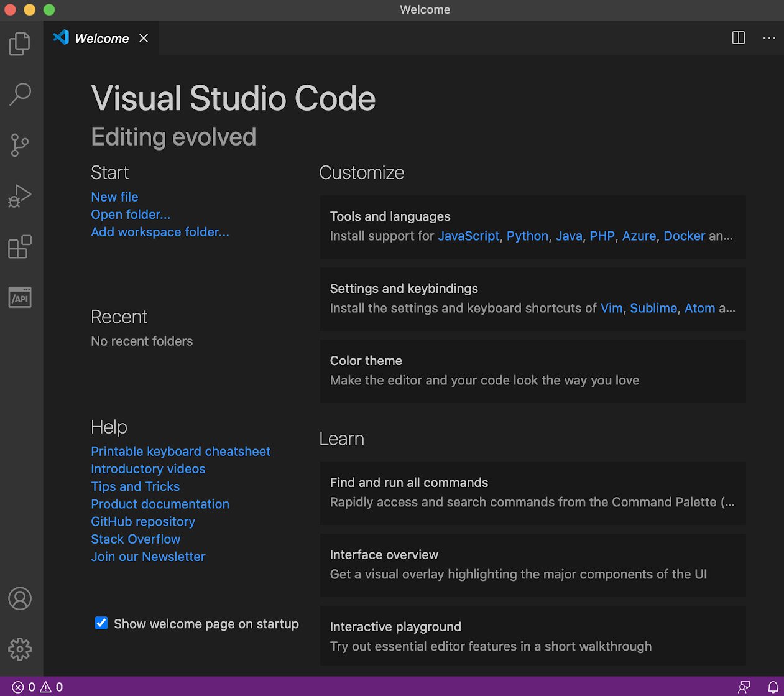The width and height of the screenshot is (784, 696).
Task: Open the Product documentation link
Action: 160,504
